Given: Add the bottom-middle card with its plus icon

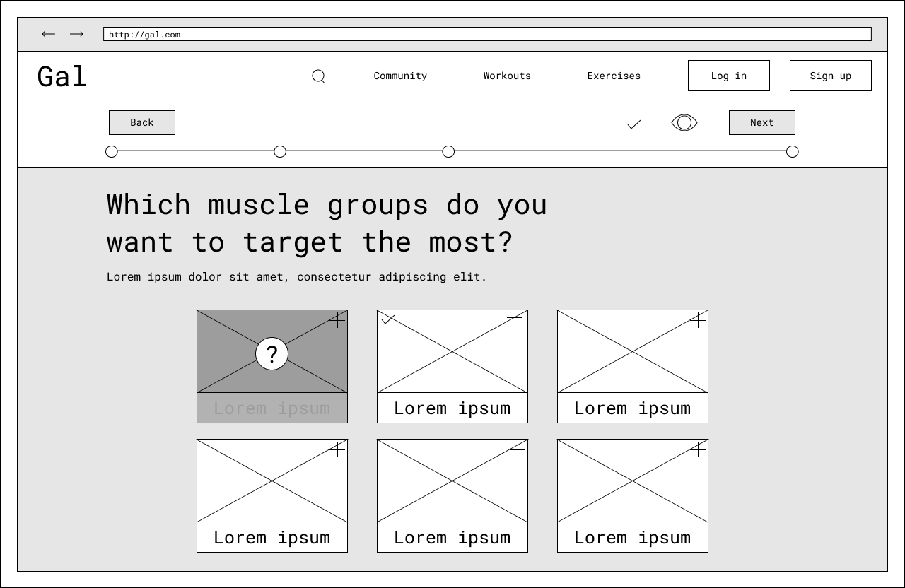Looking at the screenshot, I should click(518, 449).
